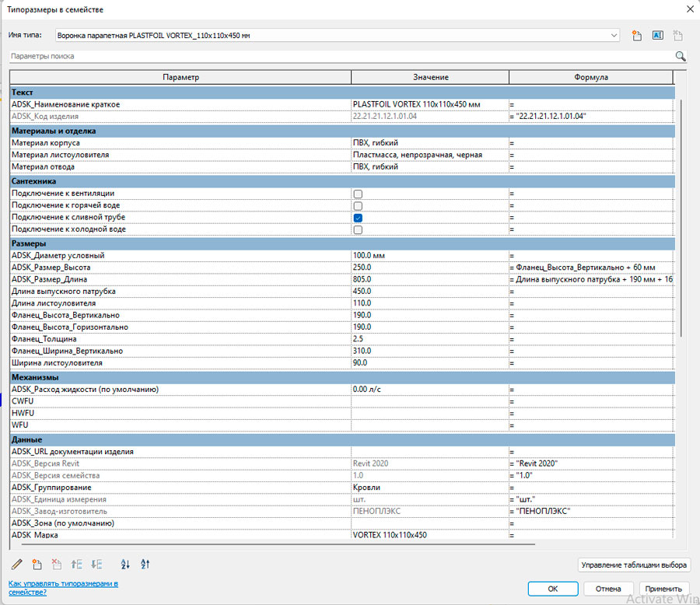Focus the Параметры поиска search field
This screenshot has width=700, height=605.
341,56
